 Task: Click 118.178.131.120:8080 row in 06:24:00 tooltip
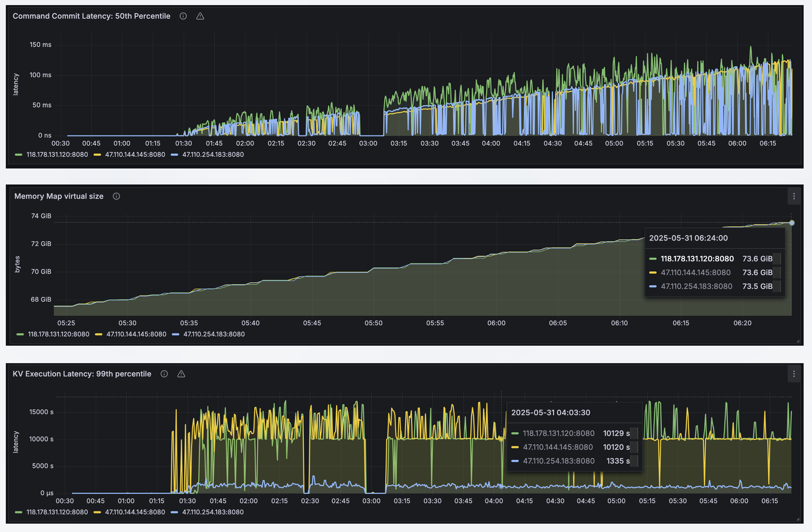(x=697, y=259)
